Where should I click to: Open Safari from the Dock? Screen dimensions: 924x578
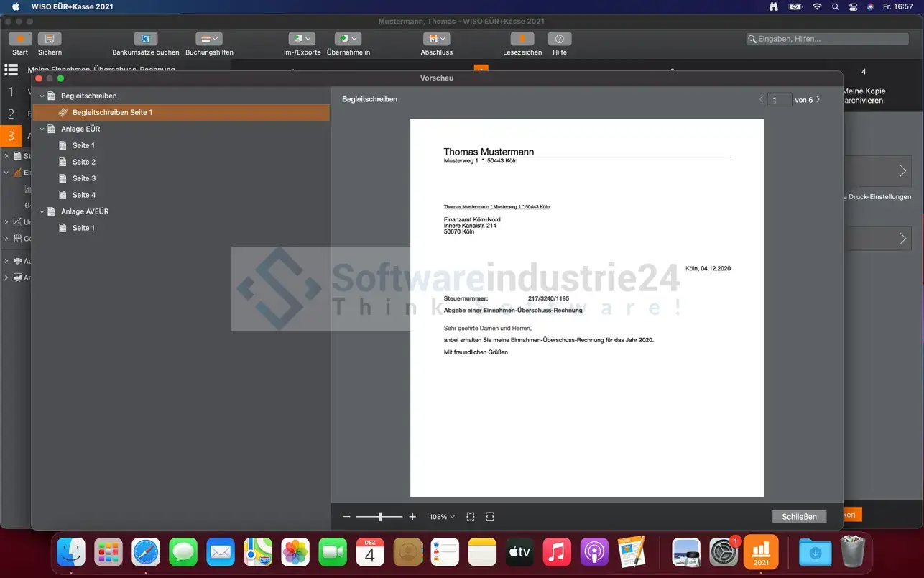coord(146,552)
